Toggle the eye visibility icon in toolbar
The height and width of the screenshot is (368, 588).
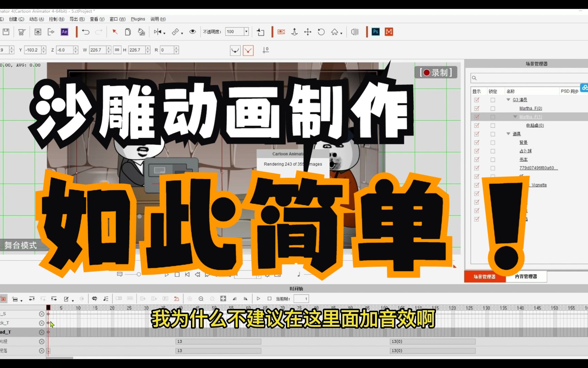click(x=193, y=32)
